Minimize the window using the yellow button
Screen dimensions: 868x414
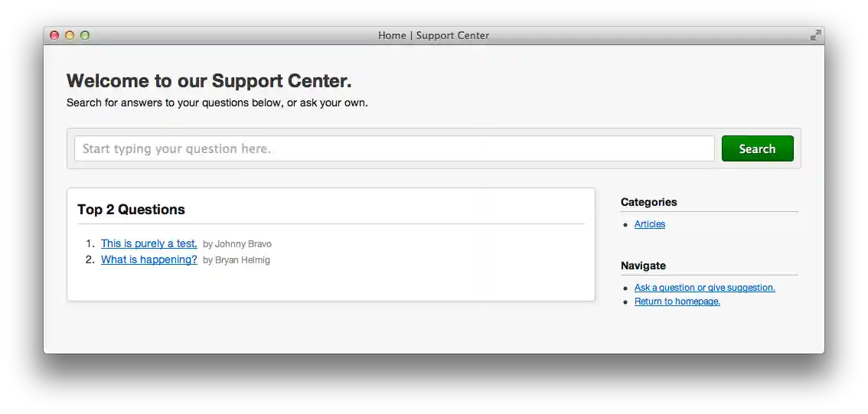(x=70, y=35)
